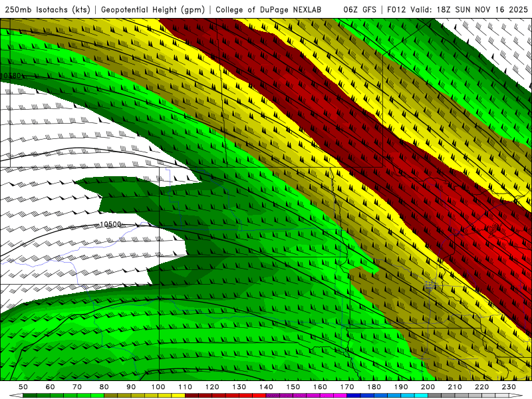This screenshot has height=399, width=532.
Task: Click the 160 value on the color scale
Action: (x=320, y=387)
